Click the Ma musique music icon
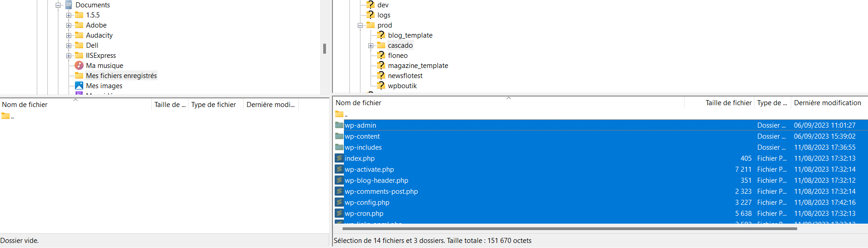Image resolution: width=868 pixels, height=248 pixels. tap(79, 65)
